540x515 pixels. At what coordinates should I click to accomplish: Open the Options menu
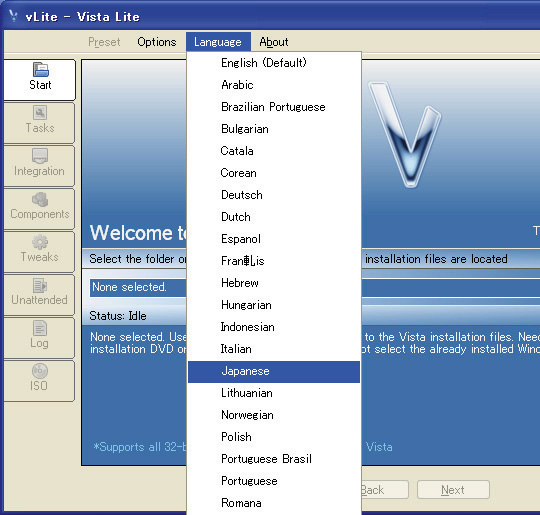(x=157, y=42)
